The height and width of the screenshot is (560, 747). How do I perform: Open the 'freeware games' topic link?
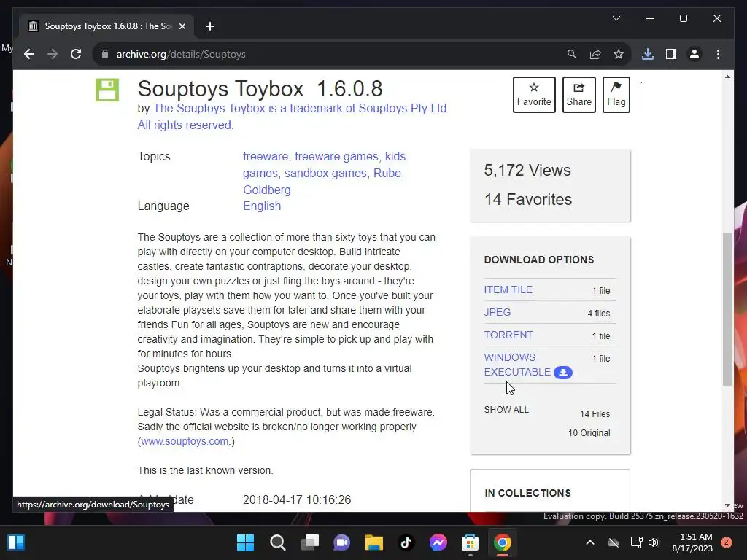click(x=336, y=156)
